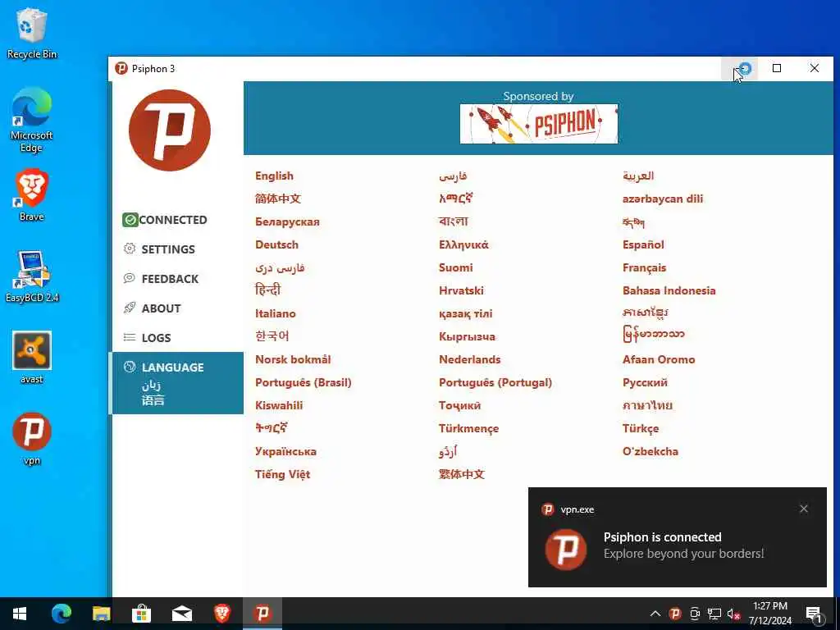
Task: Choose Türkmençe language
Action: (468, 428)
